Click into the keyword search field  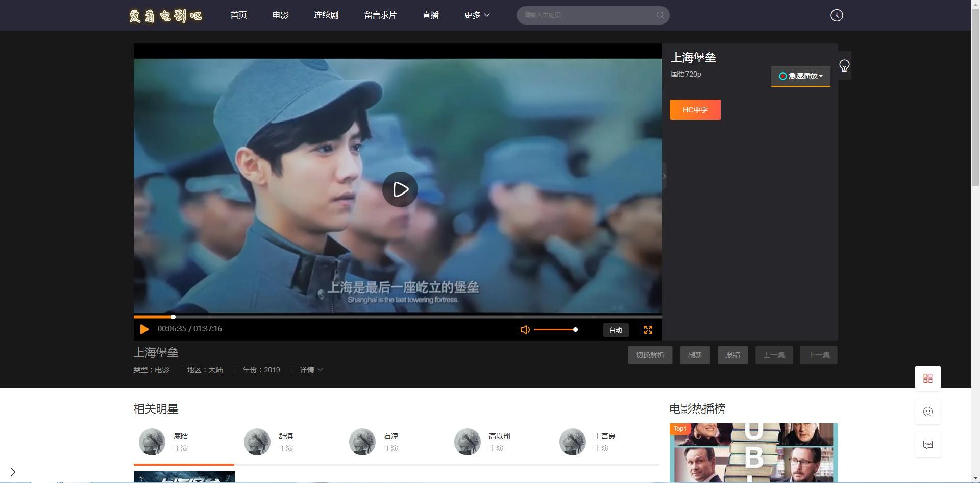point(587,15)
